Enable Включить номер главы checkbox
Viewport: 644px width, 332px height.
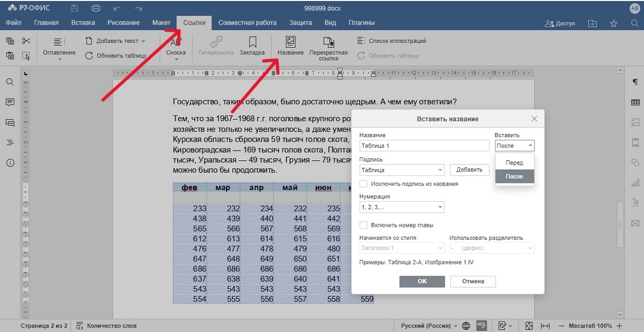click(x=363, y=225)
